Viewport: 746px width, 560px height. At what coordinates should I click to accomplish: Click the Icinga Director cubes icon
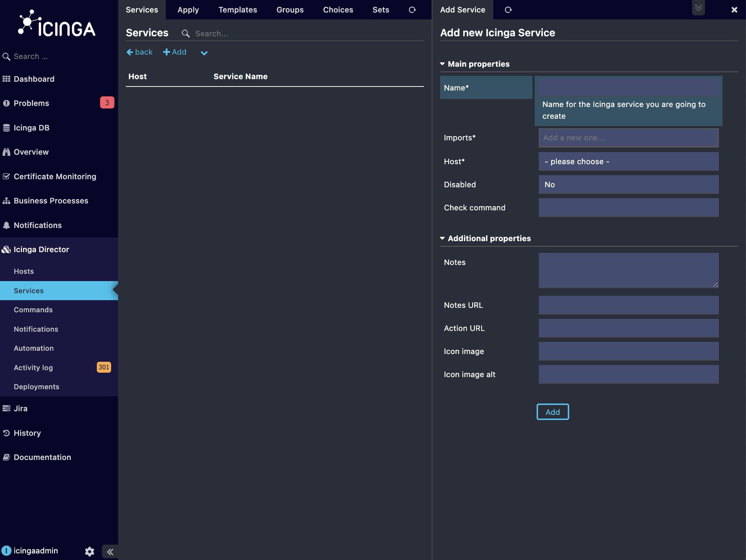6,250
